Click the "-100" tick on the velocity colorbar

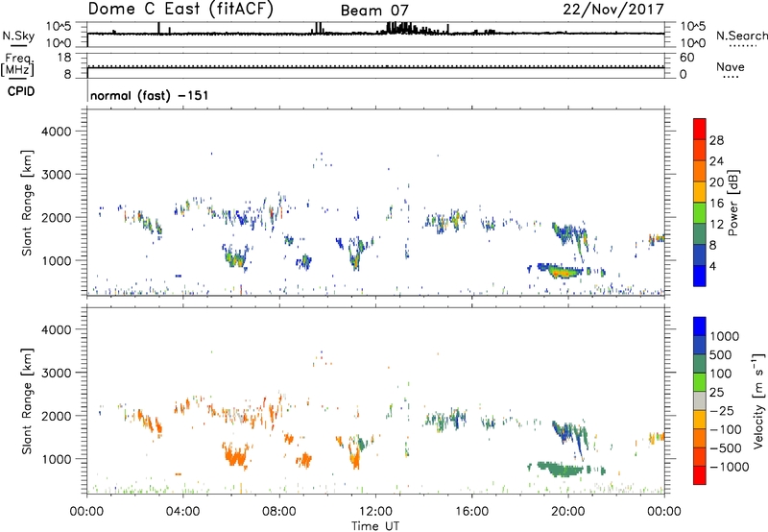point(726,429)
